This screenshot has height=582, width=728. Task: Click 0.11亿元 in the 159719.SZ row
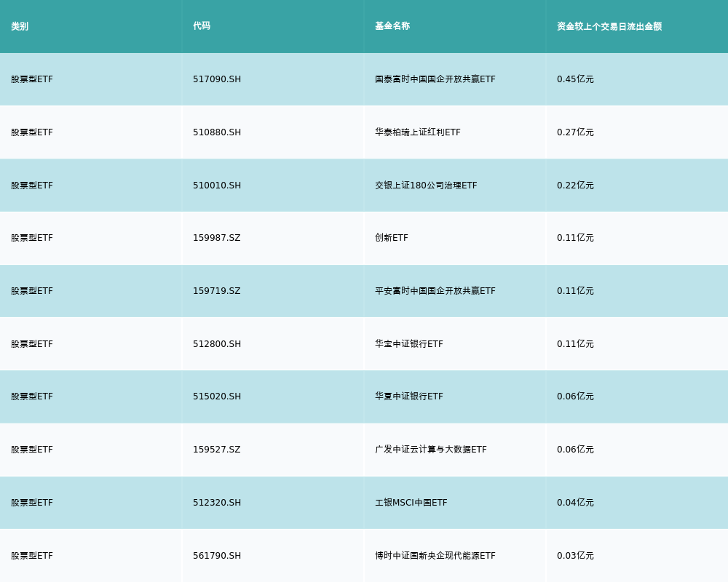point(575,291)
